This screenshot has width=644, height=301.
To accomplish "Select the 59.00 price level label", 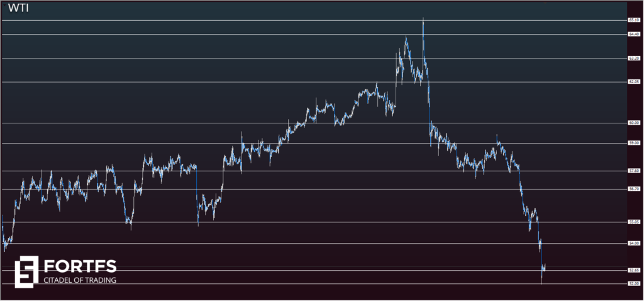I will [633, 143].
